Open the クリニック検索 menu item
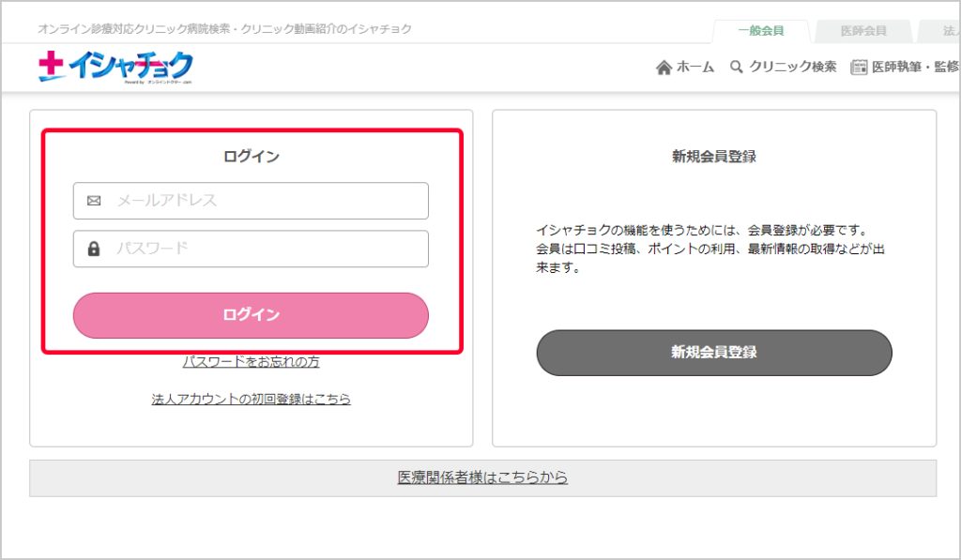 tap(792, 68)
